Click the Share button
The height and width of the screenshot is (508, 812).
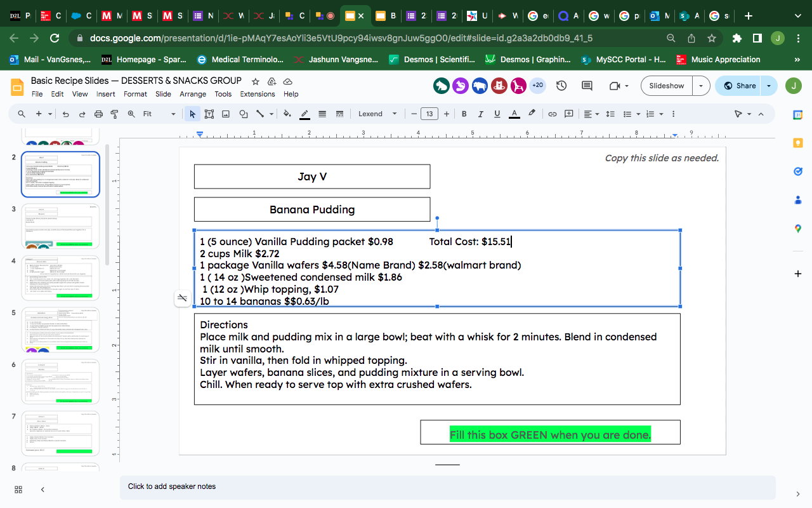pos(738,86)
